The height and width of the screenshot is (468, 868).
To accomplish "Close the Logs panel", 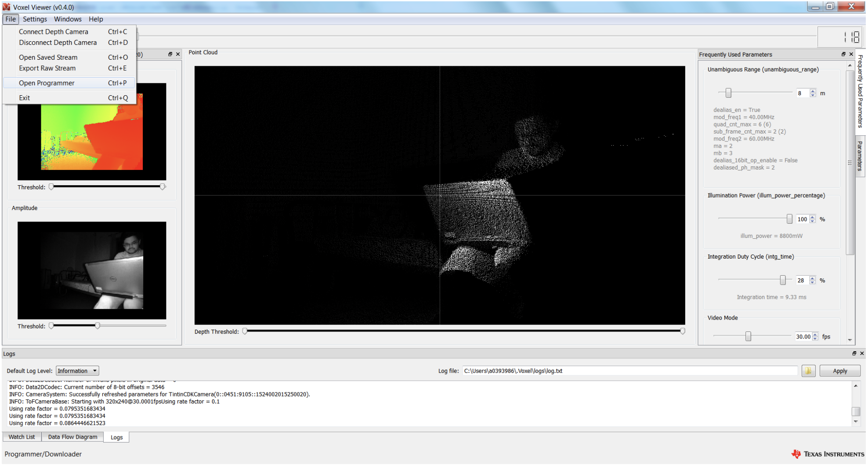I will coord(862,353).
